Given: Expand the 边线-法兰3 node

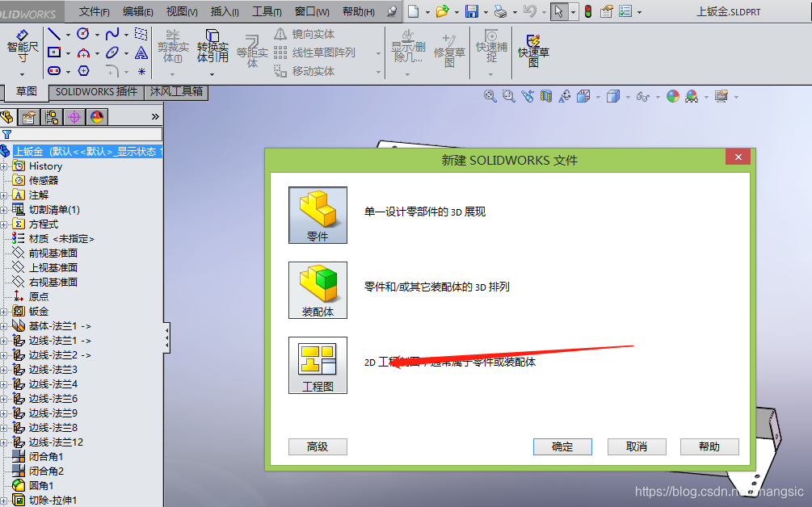Looking at the screenshot, I should point(3,370).
